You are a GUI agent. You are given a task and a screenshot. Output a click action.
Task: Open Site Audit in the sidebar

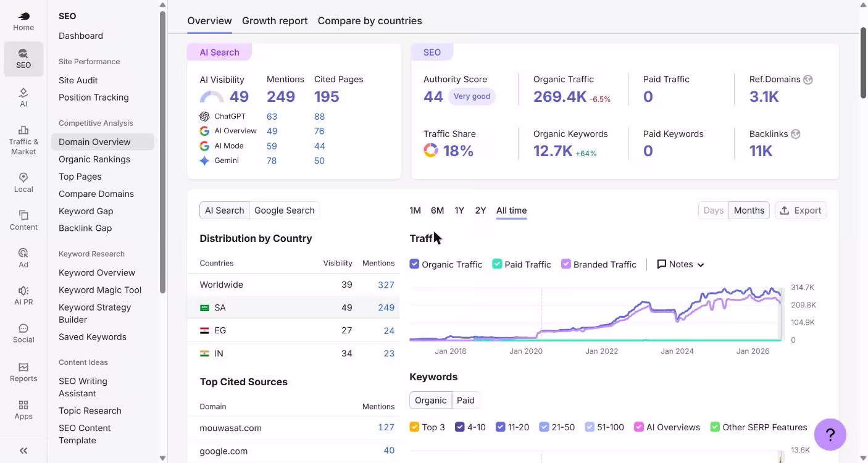click(78, 80)
